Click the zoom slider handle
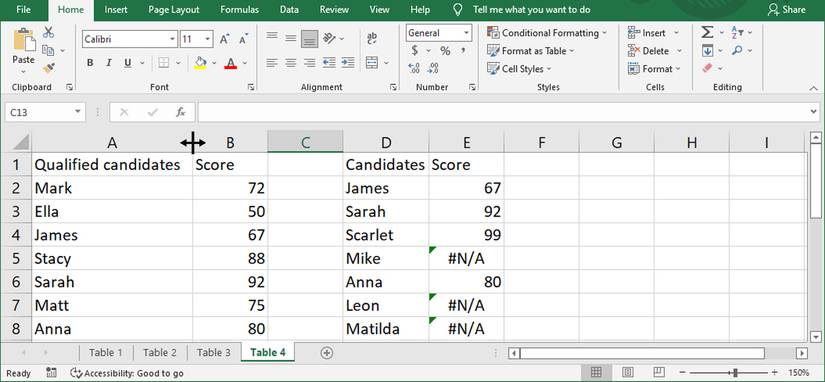 coord(735,373)
